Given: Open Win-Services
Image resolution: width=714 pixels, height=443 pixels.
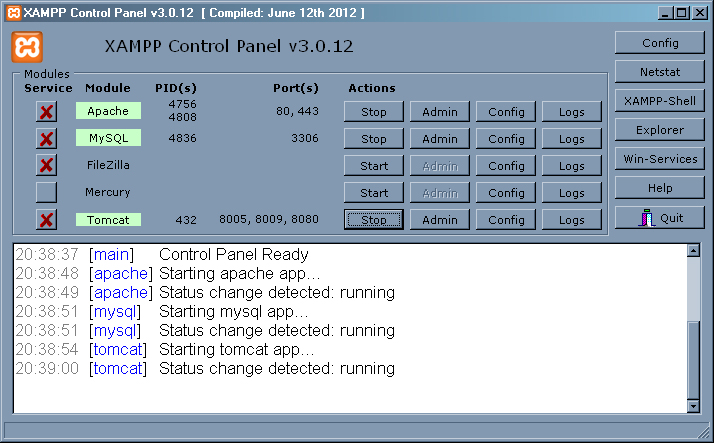Looking at the screenshot, I should [660, 159].
